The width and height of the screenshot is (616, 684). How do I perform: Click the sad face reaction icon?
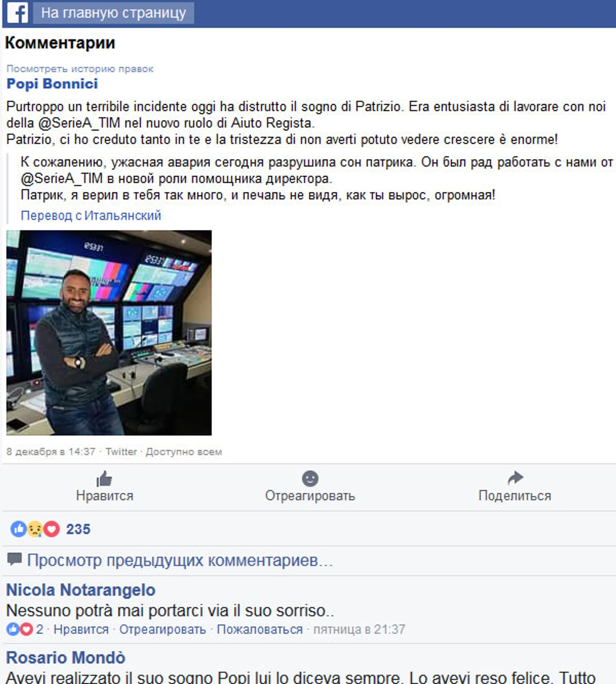click(x=35, y=529)
